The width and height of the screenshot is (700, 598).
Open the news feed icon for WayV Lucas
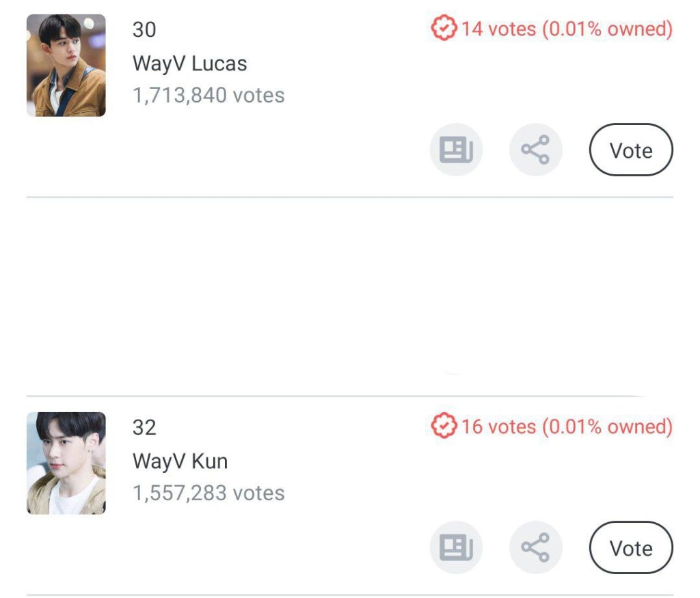456,150
